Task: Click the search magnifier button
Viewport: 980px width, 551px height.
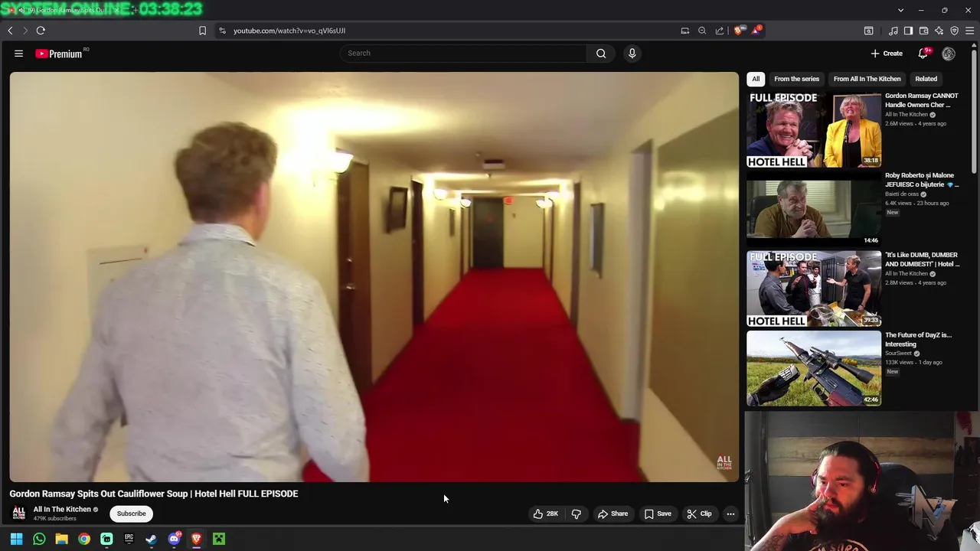Action: (601, 54)
